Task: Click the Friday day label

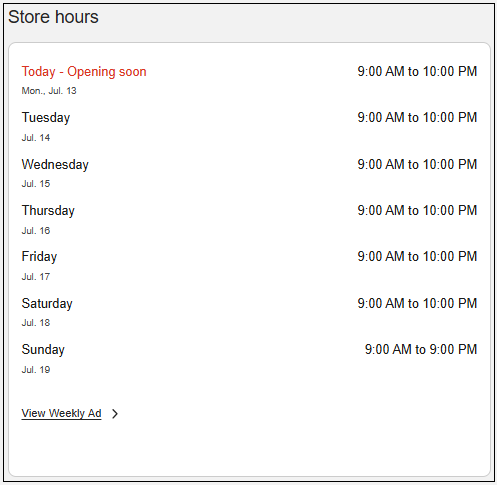Action: click(x=39, y=257)
